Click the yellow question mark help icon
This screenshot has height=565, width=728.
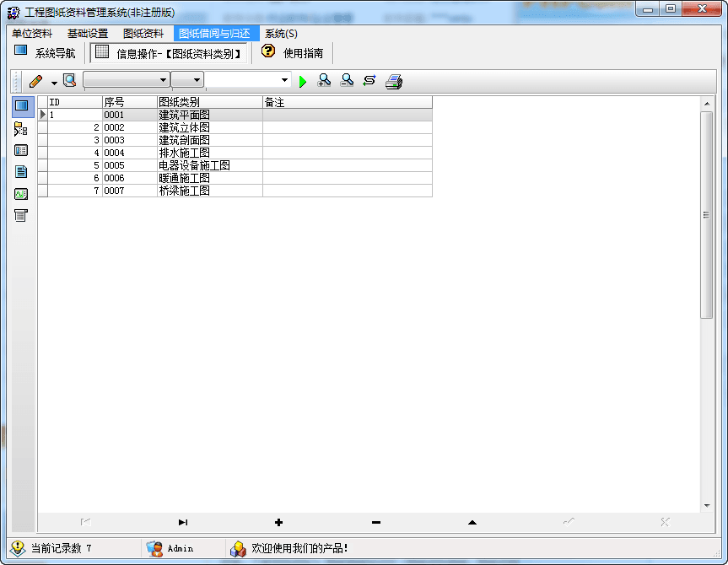tap(268, 51)
